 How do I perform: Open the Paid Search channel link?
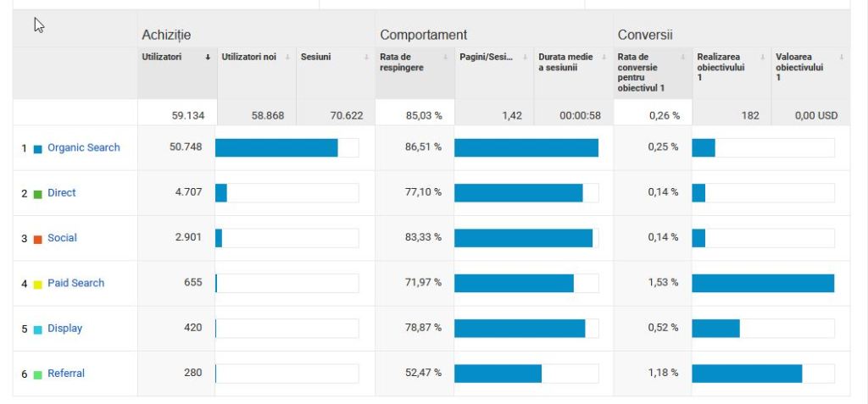pos(75,283)
